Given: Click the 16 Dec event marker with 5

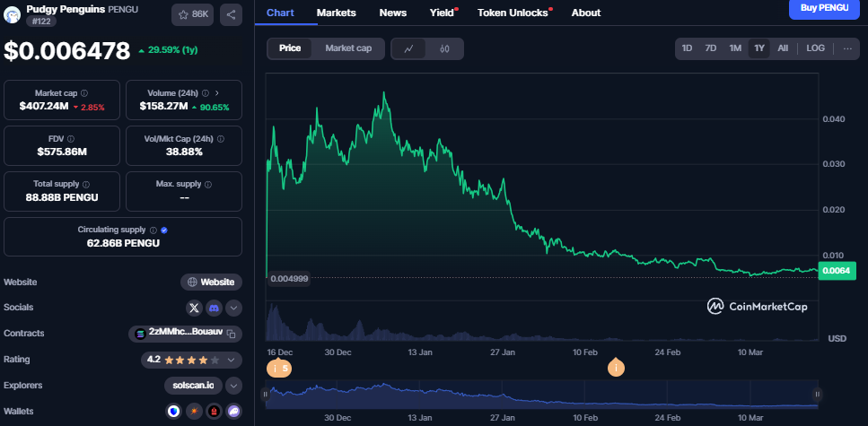Looking at the screenshot, I should [279, 368].
